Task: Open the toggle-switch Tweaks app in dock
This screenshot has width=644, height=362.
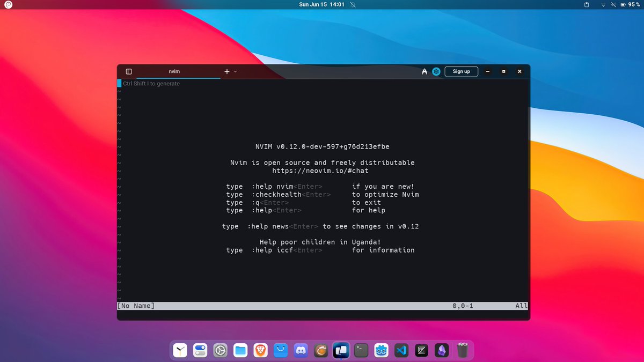Action: pyautogui.click(x=201, y=350)
